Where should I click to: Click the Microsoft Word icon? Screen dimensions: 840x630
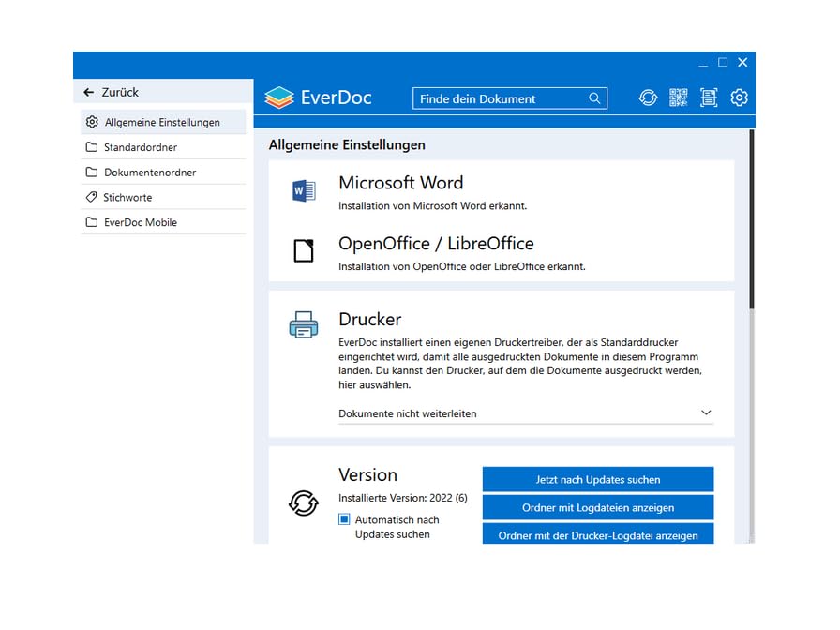pyautogui.click(x=304, y=190)
